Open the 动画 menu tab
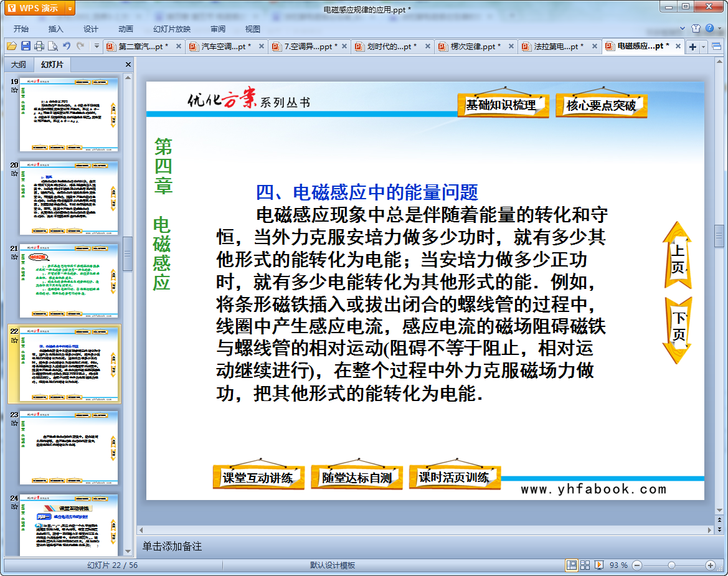This screenshot has width=728, height=576. point(125,29)
